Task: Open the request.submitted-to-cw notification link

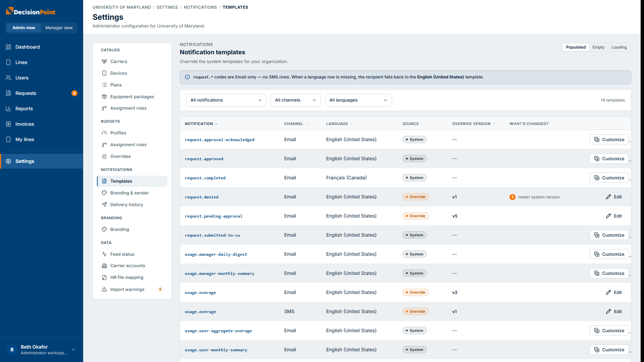Action: [x=212, y=235]
